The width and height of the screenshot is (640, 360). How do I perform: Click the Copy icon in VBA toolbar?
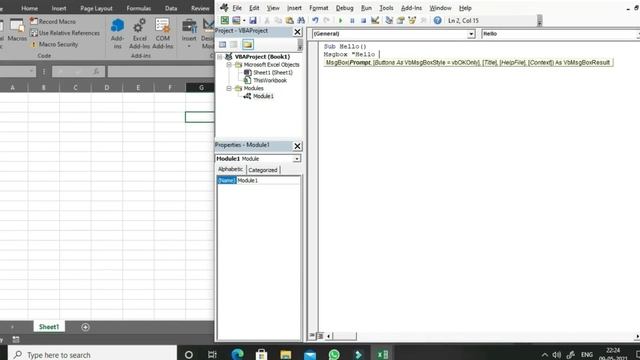278,20
